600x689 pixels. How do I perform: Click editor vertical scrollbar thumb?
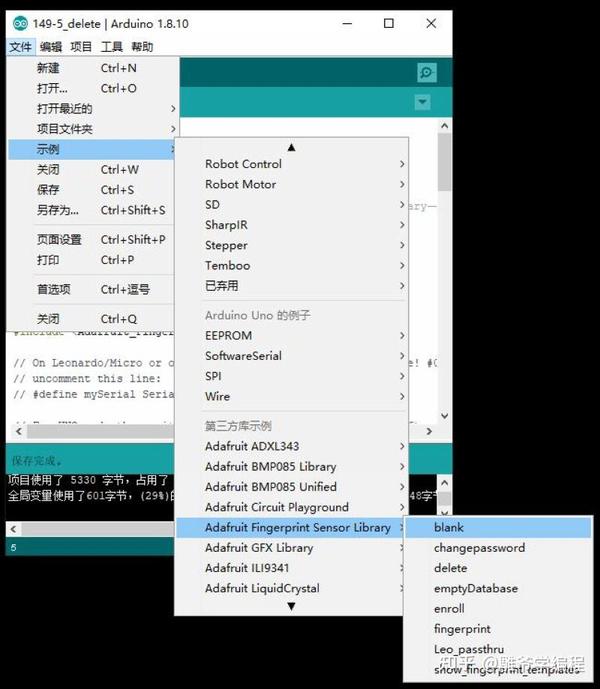coord(444,162)
